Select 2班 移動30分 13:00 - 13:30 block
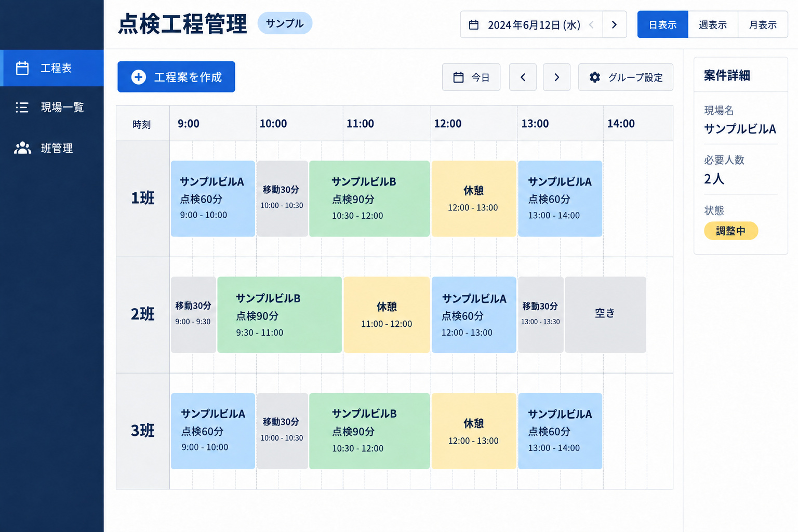 click(x=541, y=315)
